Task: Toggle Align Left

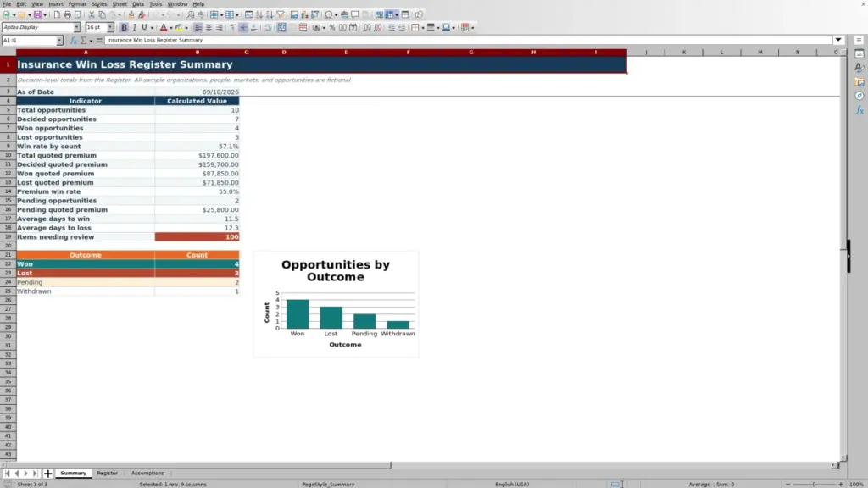Action: pyautogui.click(x=198, y=28)
